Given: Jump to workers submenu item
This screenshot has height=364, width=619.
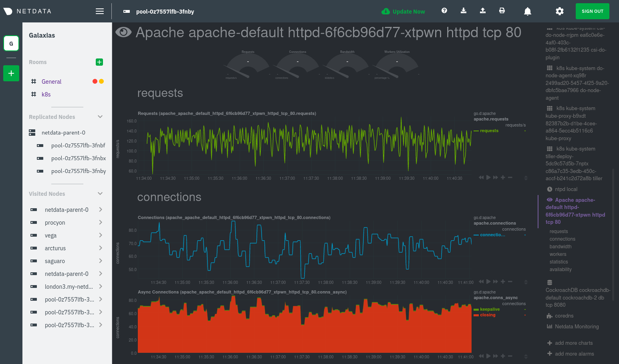Looking at the screenshot, I should (558, 254).
